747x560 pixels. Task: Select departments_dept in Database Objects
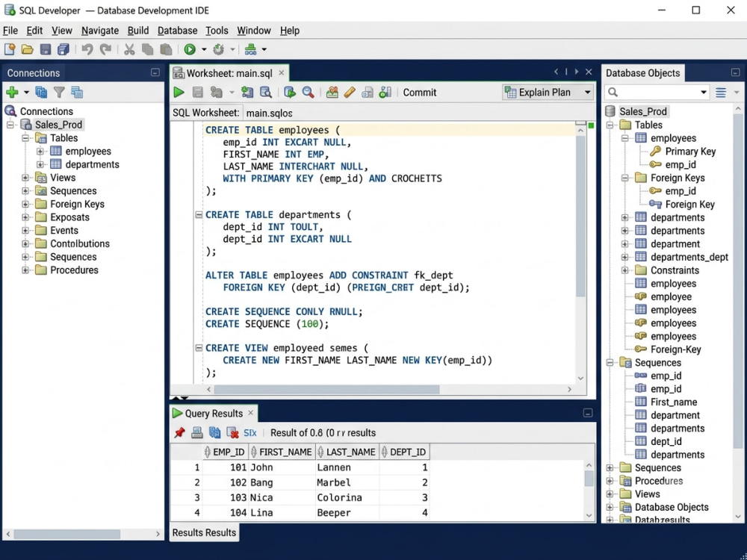pyautogui.click(x=689, y=257)
